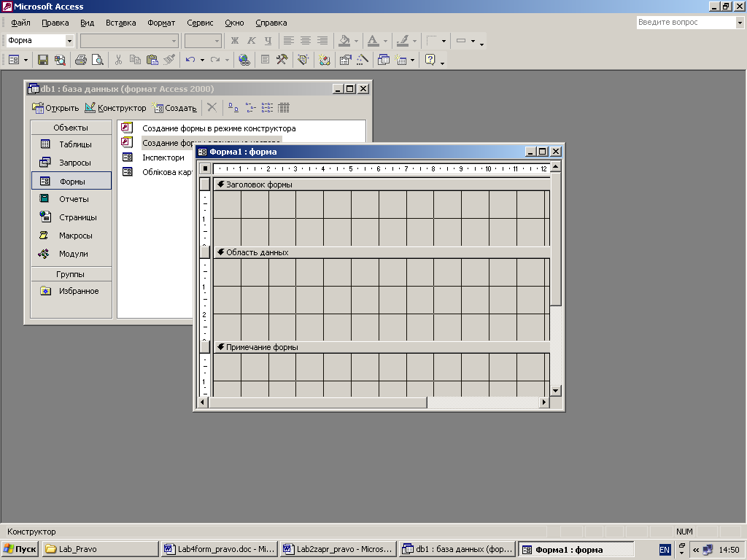Screen dimensions: 747x560
Task: Open Print Preview from the toolbar
Action: (x=97, y=60)
